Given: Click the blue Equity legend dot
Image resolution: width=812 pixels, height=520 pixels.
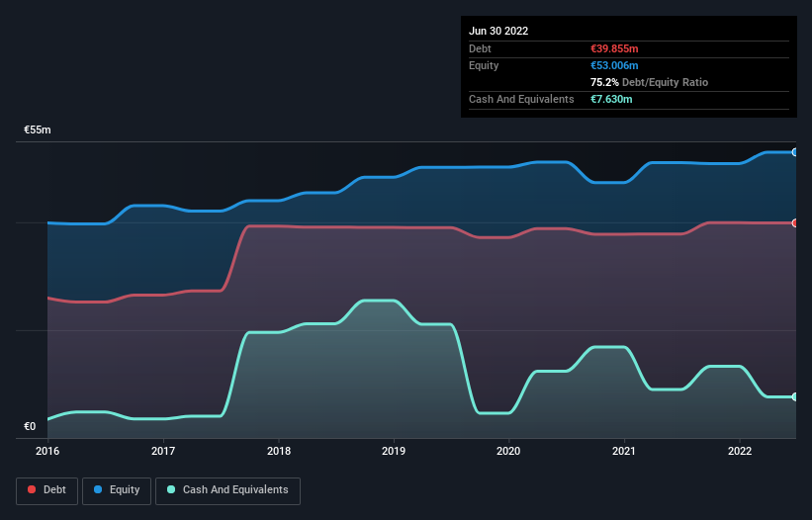Looking at the screenshot, I should click(98, 489).
